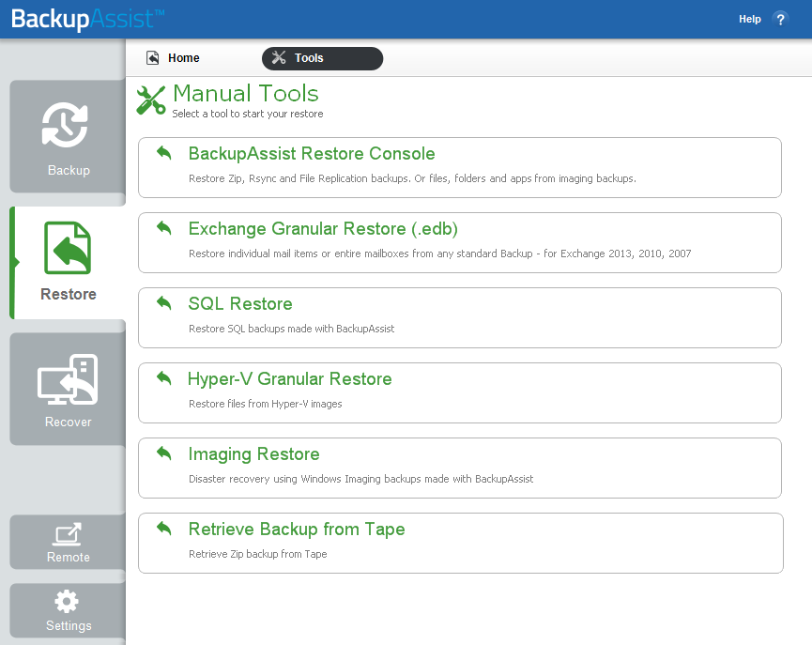Screen dimensions: 812x645
Task: Open Retrieve Backup from Tape
Action: pyautogui.click(x=461, y=543)
